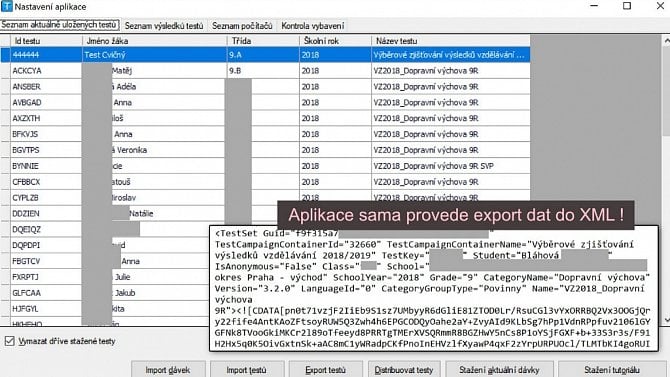The height and width of the screenshot is (377, 670).
Task: Switch to 'Seznam počítačů' tab
Action: click(242, 26)
